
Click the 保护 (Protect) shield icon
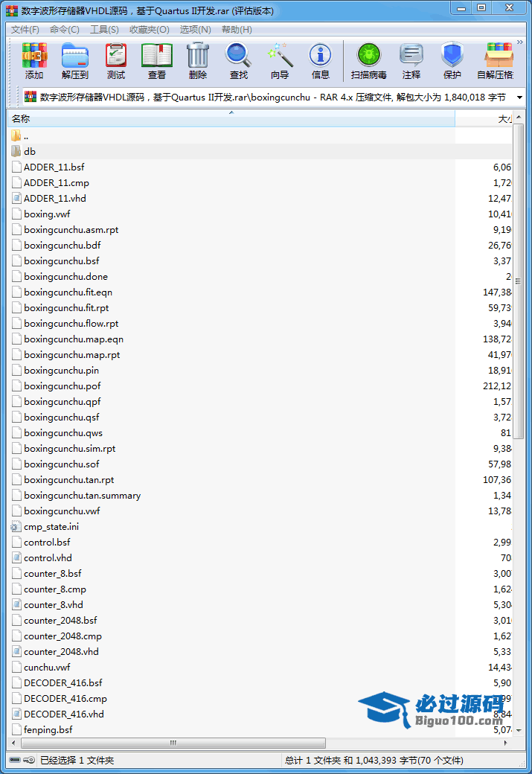[x=452, y=61]
